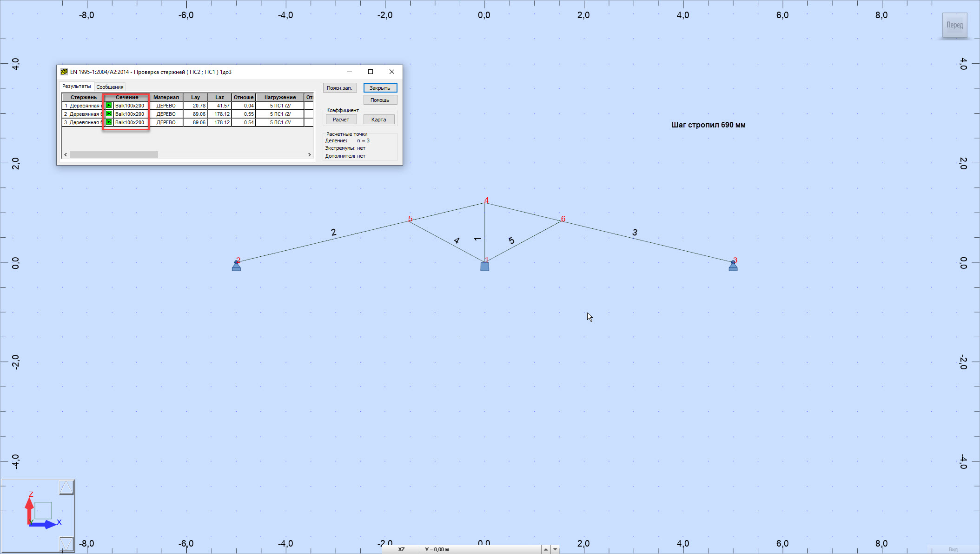Click the Расчет coefficient button
The width and height of the screenshot is (980, 554).
[x=341, y=120]
